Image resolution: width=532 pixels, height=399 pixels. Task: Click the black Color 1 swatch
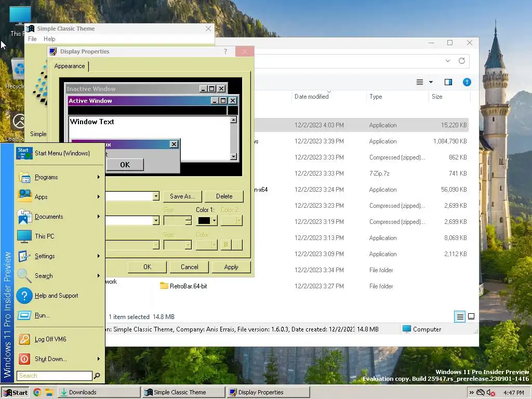204,220
